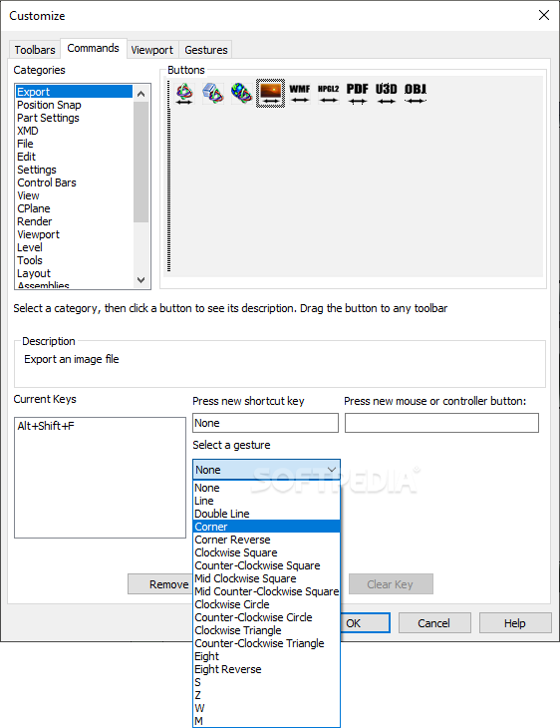
Task: Select CPlane category
Action: coord(74,208)
